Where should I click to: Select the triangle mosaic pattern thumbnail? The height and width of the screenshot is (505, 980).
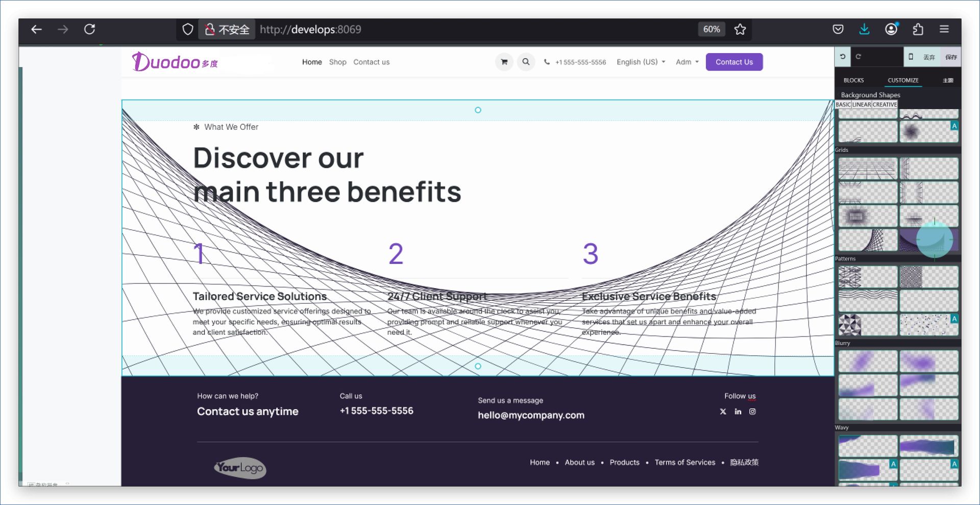867,325
